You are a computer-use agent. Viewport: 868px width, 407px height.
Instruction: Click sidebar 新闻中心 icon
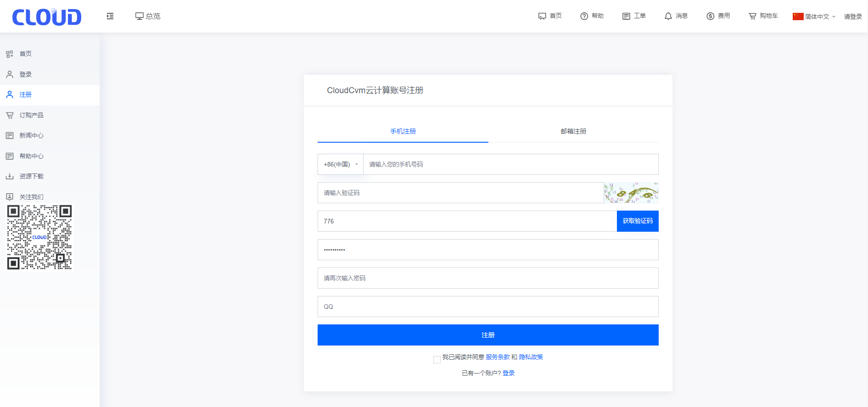click(x=10, y=135)
